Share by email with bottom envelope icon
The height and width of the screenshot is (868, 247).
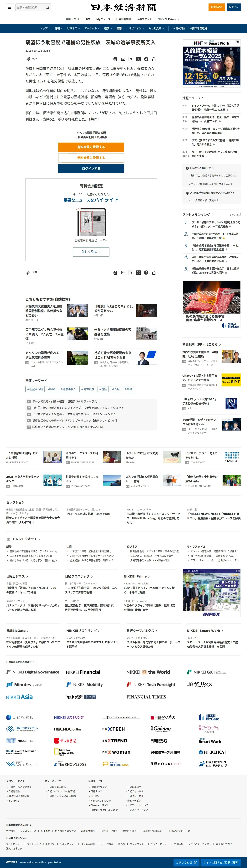[123, 273]
